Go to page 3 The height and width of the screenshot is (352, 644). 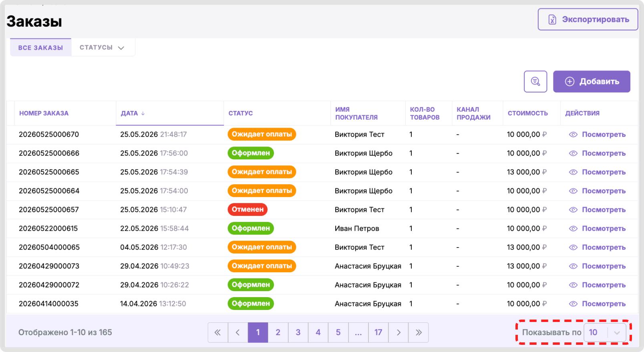tap(298, 332)
